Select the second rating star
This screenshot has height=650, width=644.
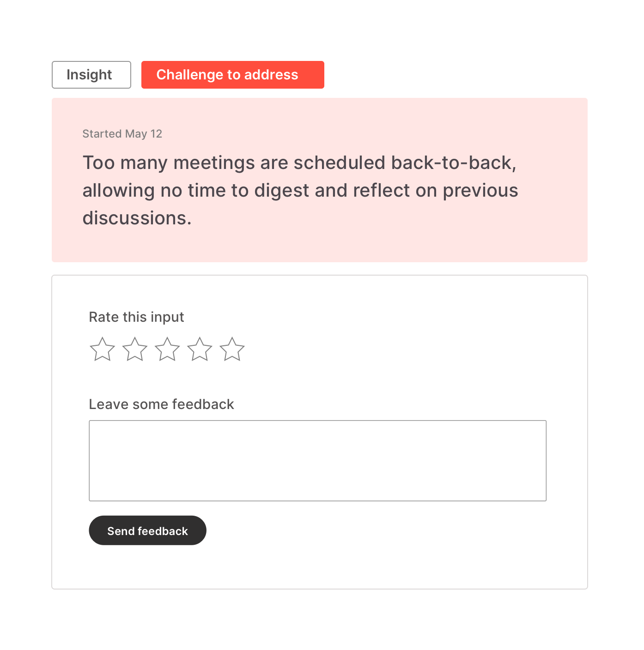[x=135, y=349]
